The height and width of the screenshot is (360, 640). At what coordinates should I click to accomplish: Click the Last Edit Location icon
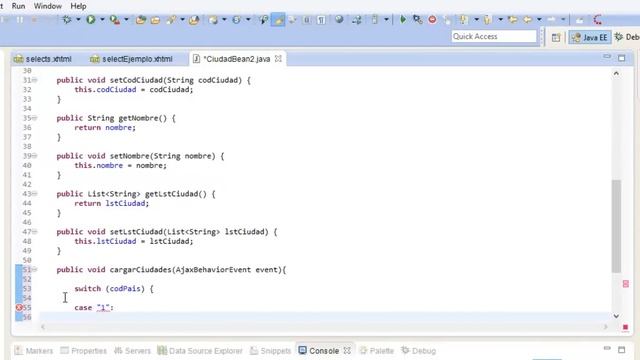[513, 19]
